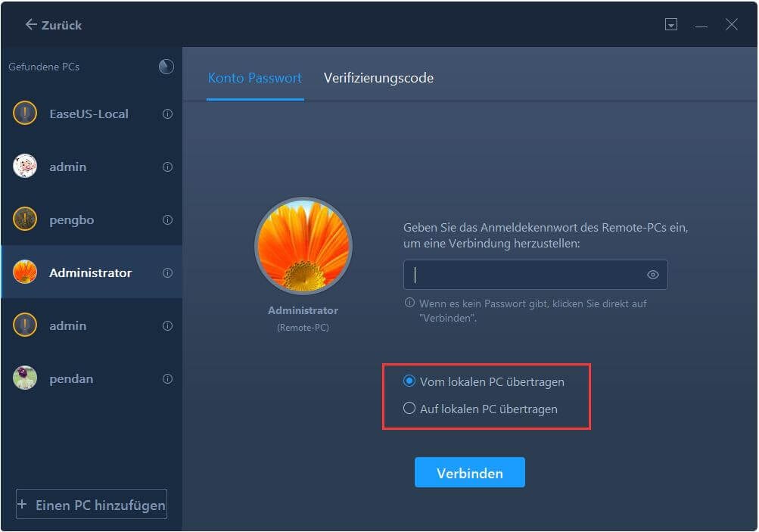
Task: Open the title bar dropdown menu
Action: tap(671, 25)
